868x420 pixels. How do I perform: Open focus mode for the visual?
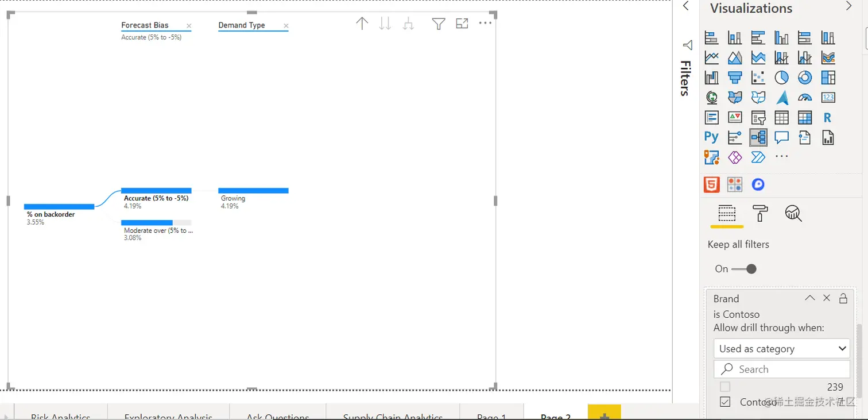(462, 24)
